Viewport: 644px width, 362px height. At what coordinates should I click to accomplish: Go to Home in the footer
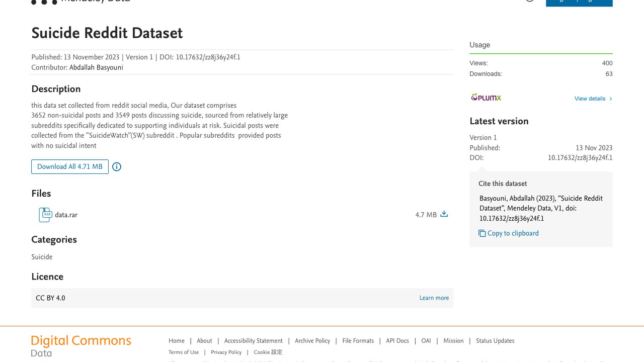(177, 341)
